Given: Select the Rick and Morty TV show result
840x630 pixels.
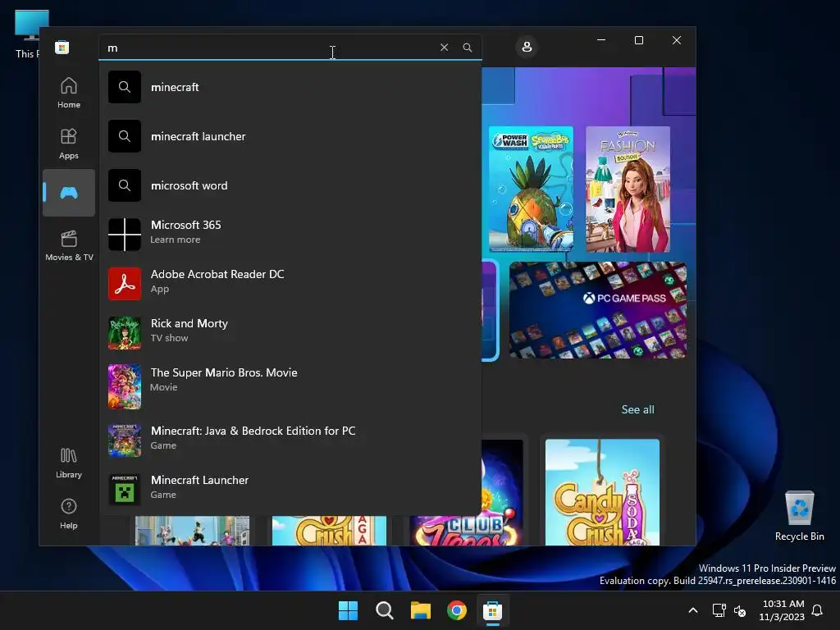Looking at the screenshot, I should (x=290, y=333).
